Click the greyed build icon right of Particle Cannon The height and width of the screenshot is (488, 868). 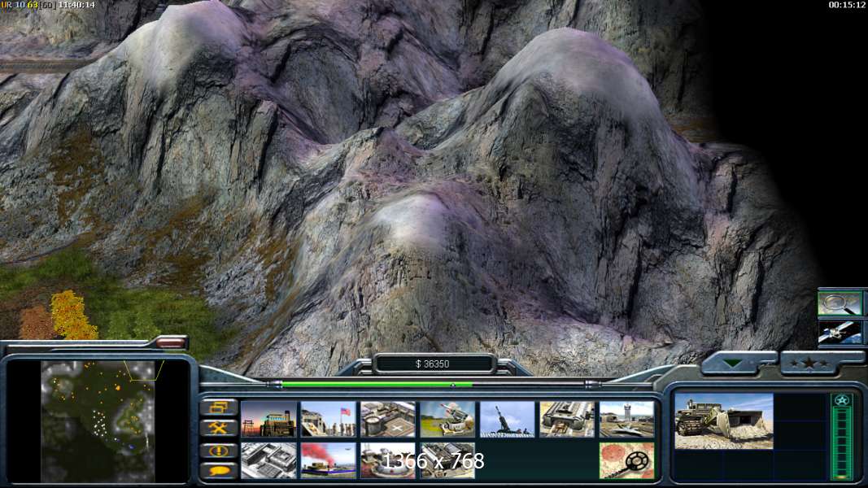click(448, 460)
